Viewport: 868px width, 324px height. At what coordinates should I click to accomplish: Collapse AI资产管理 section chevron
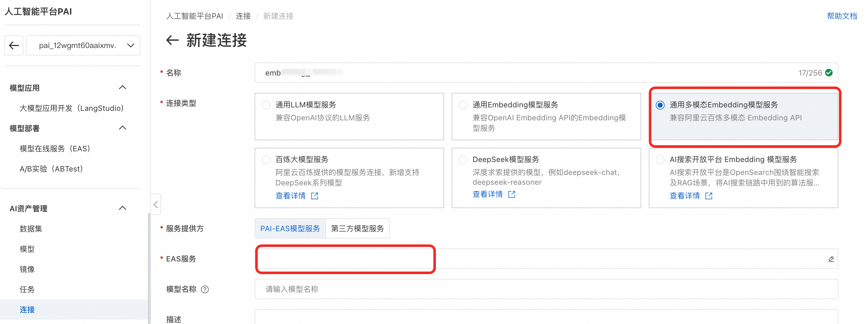tap(123, 208)
